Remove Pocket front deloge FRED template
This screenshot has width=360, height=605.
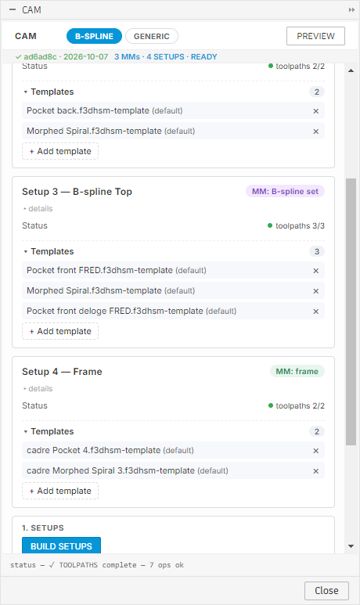pyautogui.click(x=316, y=311)
